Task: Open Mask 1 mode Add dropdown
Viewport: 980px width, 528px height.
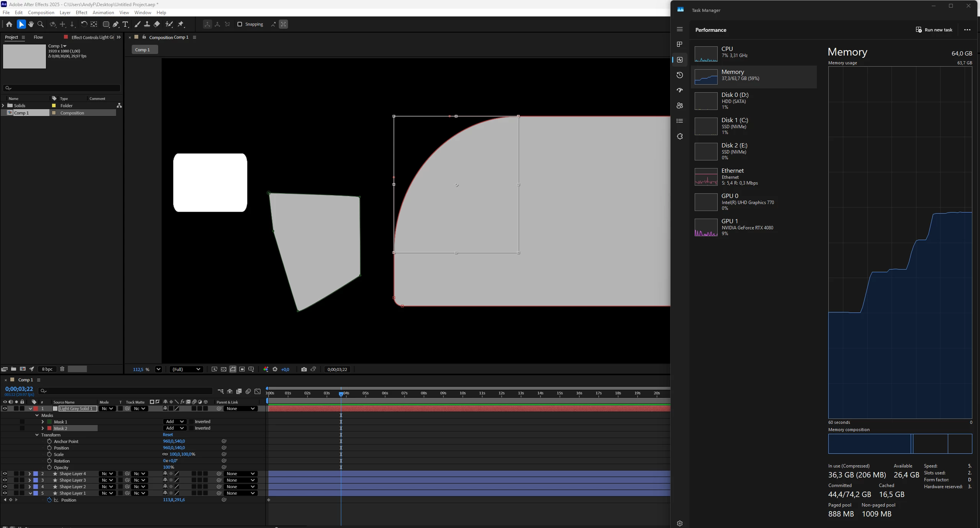Action: 175,422
